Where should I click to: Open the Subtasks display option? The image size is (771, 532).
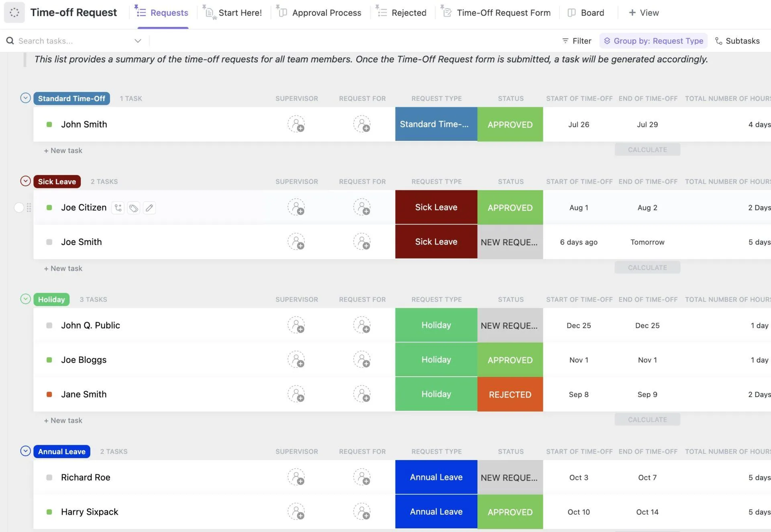coord(737,41)
